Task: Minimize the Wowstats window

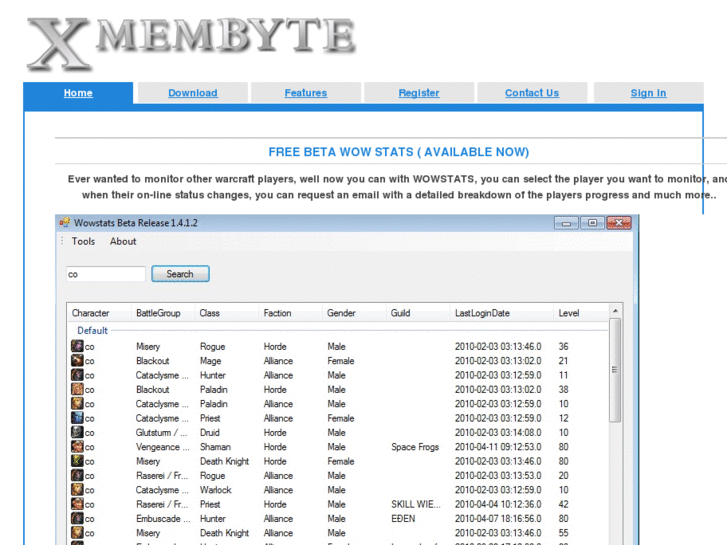Action: (566, 223)
